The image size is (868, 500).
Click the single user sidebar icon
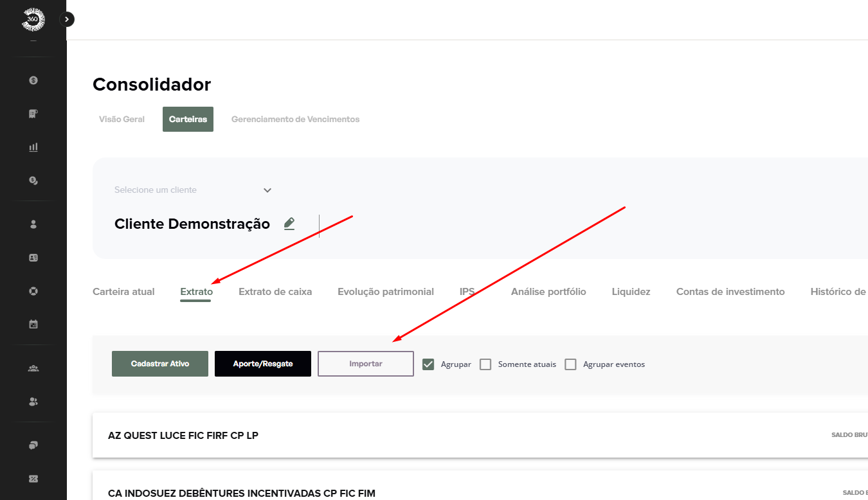coord(33,224)
